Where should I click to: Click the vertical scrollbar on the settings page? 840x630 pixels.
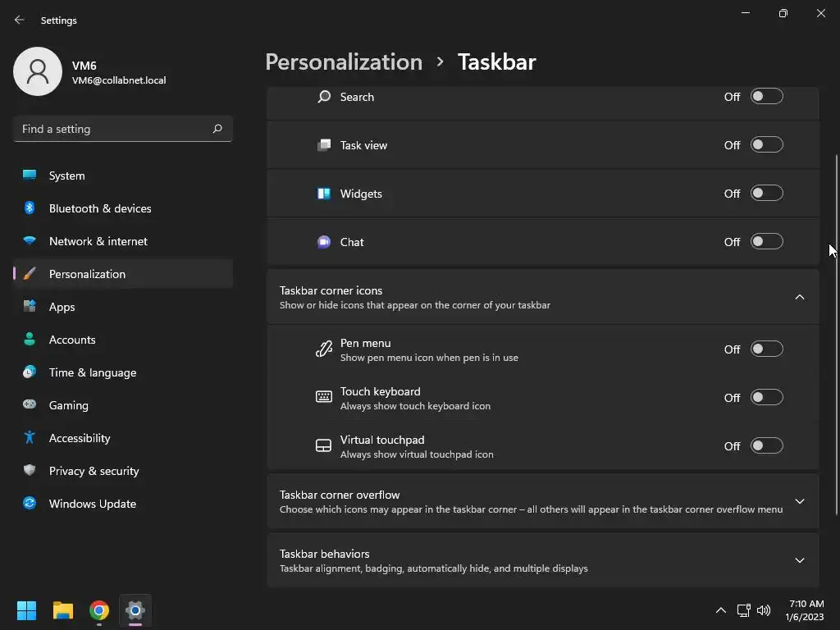(x=836, y=328)
